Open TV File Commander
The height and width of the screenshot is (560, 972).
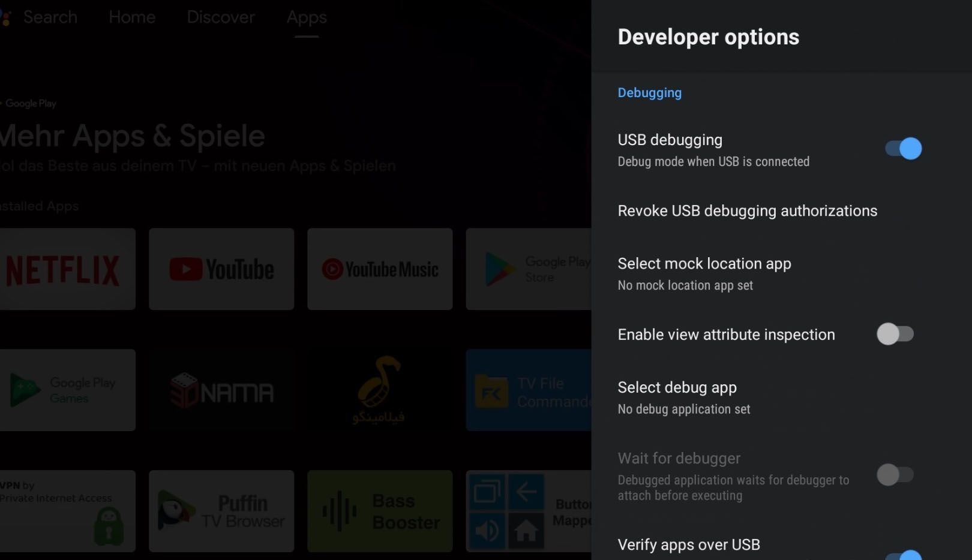click(x=528, y=390)
